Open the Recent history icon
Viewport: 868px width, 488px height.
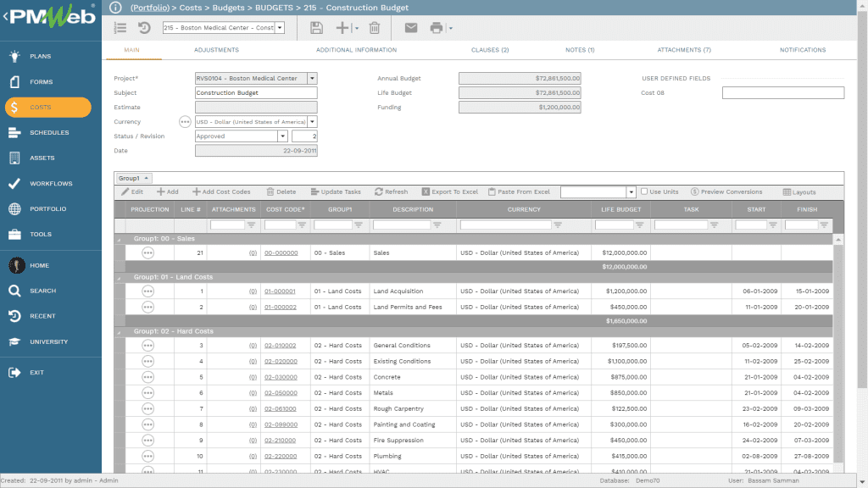click(x=15, y=317)
